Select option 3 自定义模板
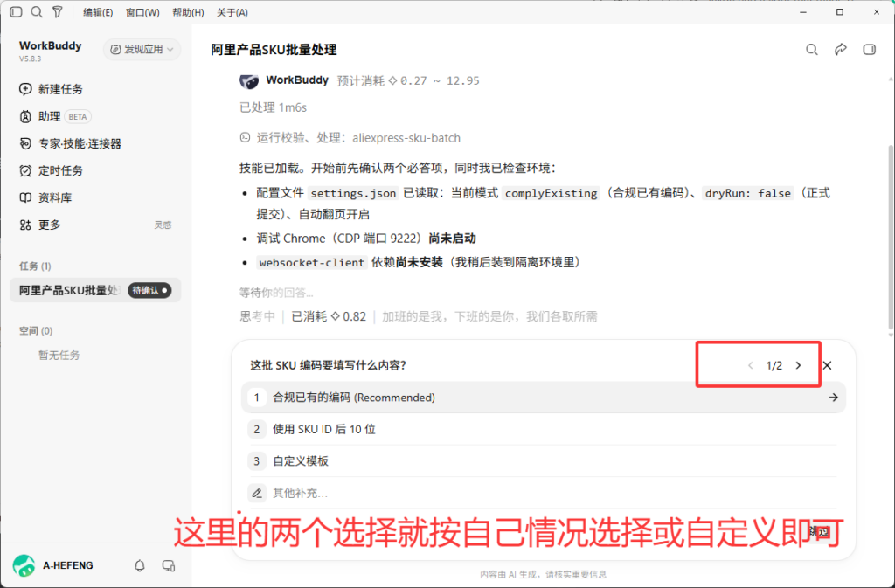The height and width of the screenshot is (588, 895). 544,460
